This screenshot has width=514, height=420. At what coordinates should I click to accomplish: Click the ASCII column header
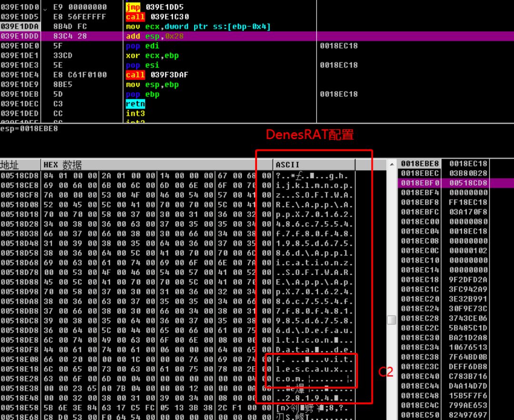coord(314,165)
